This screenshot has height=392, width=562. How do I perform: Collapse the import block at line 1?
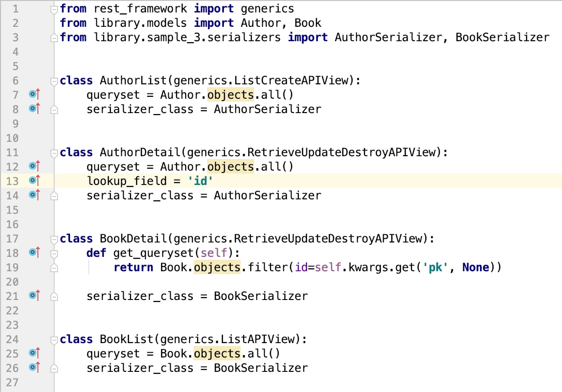[54, 9]
